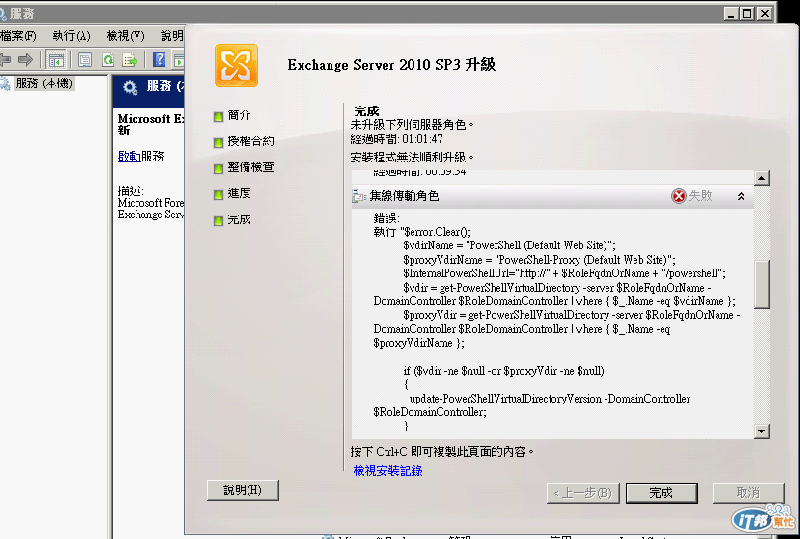800x539 pixels.
Task: Select 服務 (本機) tree node
Action: 44,83
